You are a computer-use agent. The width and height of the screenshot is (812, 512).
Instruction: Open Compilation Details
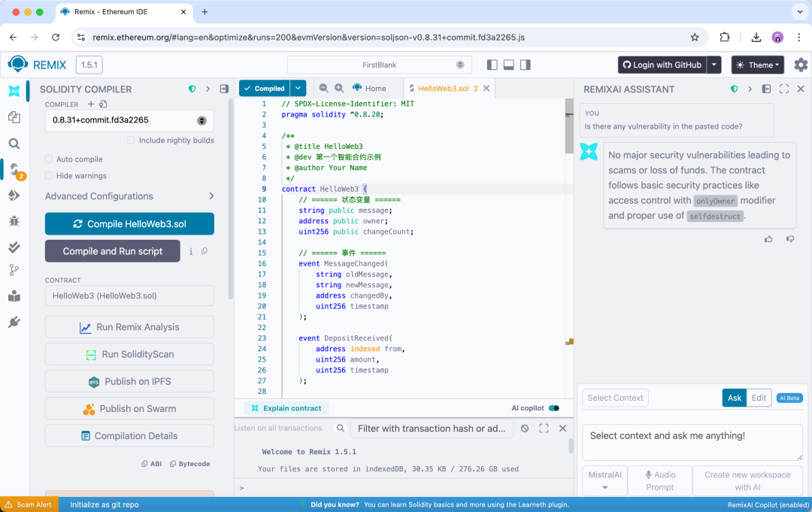point(129,436)
